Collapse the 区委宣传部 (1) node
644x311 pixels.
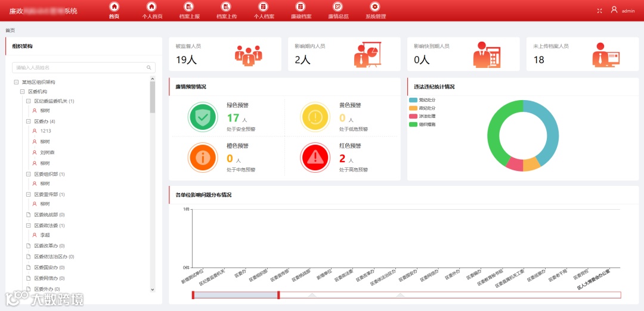point(29,194)
